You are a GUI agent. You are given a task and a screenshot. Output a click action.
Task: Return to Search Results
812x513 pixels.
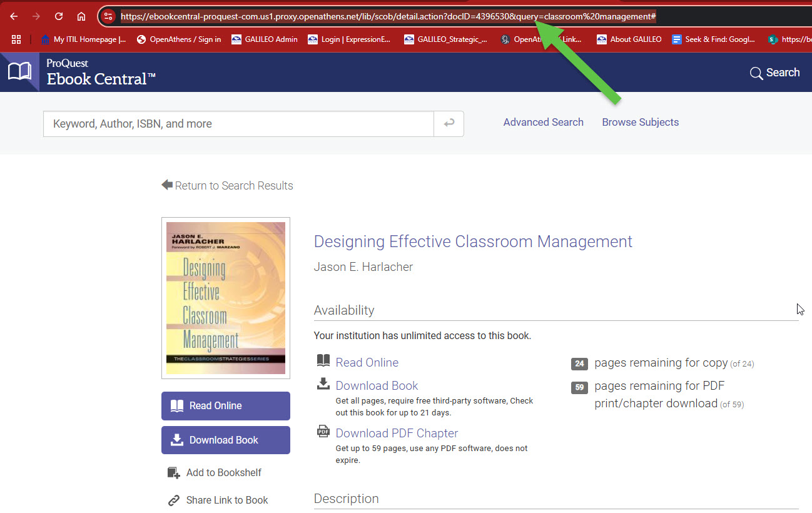pos(227,185)
